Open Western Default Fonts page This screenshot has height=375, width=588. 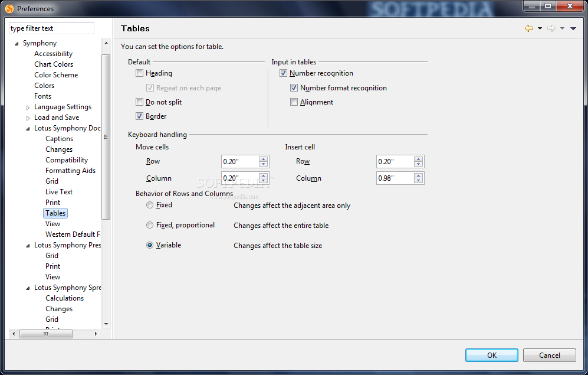click(73, 234)
